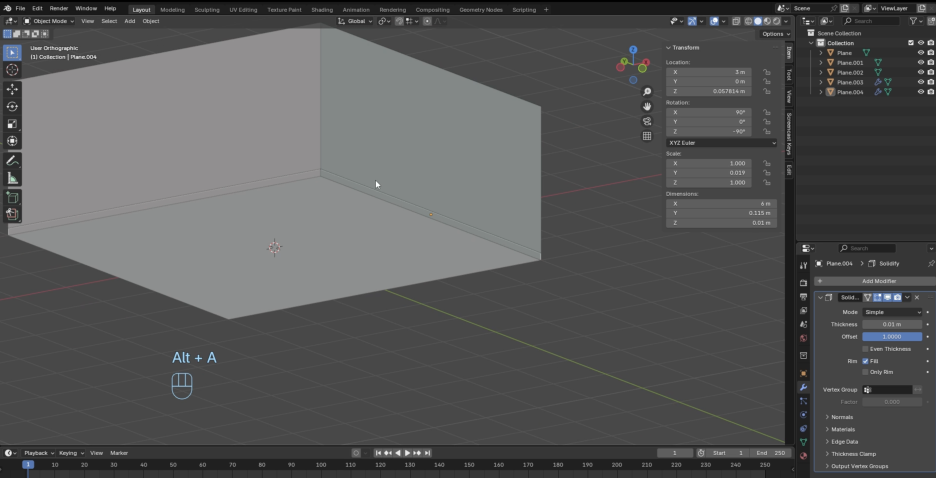Lock the X location value
The width and height of the screenshot is (936, 478).
(x=766, y=72)
